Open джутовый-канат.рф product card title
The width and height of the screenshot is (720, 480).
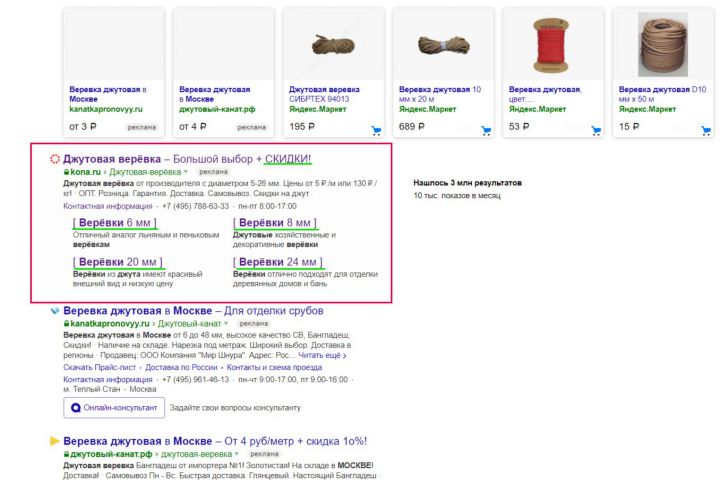(215, 94)
